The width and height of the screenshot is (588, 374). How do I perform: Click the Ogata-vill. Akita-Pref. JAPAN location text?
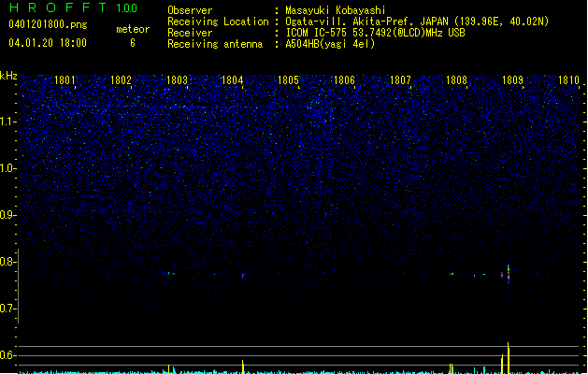(417, 22)
